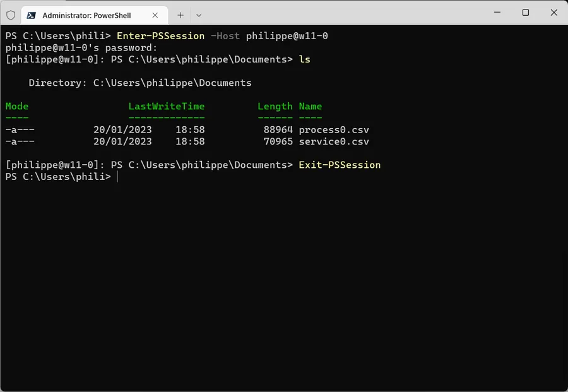Place cursor at the current prompt line

(117, 177)
